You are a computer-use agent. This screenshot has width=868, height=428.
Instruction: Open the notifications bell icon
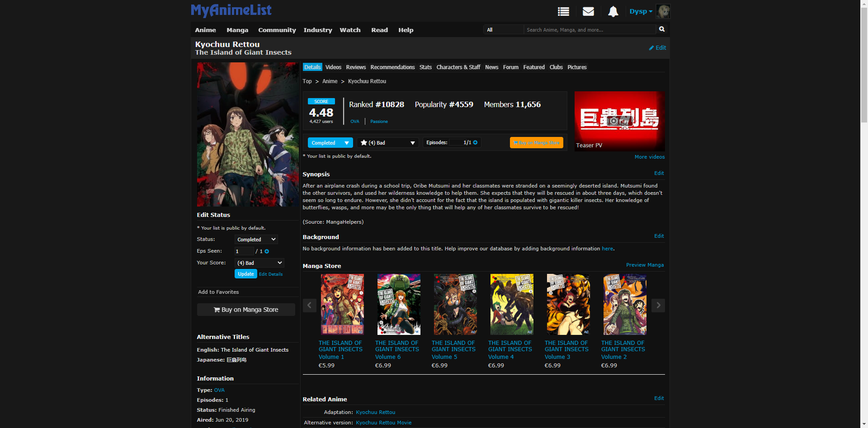[613, 12]
